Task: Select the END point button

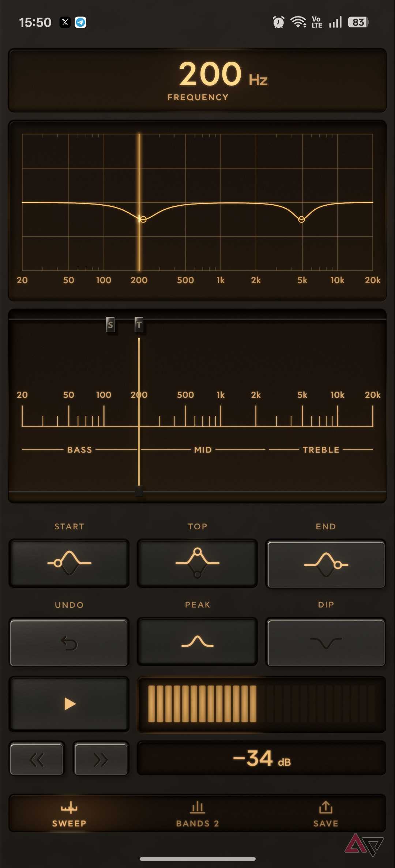Action: 326,564
